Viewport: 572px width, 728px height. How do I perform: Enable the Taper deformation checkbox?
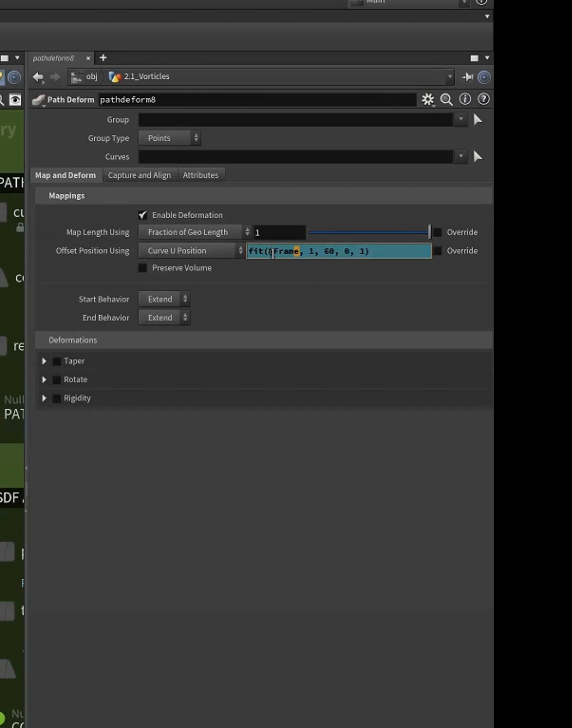point(57,361)
